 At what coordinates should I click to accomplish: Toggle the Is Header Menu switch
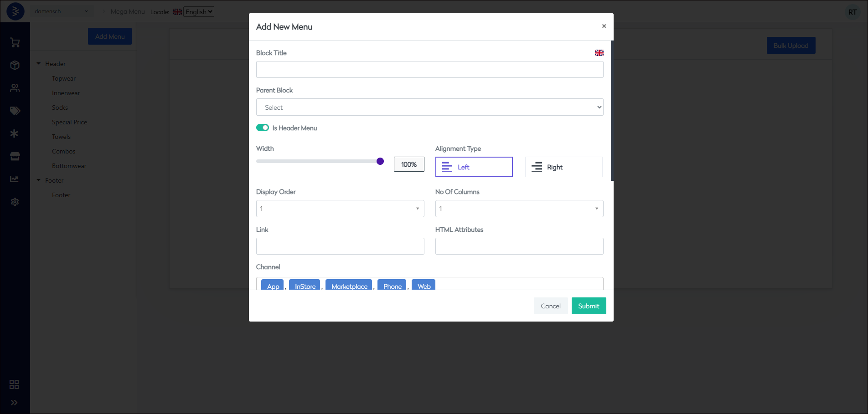tap(263, 128)
